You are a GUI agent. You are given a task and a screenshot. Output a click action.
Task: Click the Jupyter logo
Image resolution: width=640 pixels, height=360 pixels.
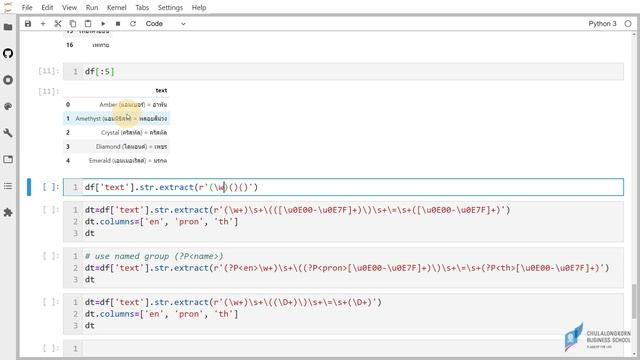point(8,7)
